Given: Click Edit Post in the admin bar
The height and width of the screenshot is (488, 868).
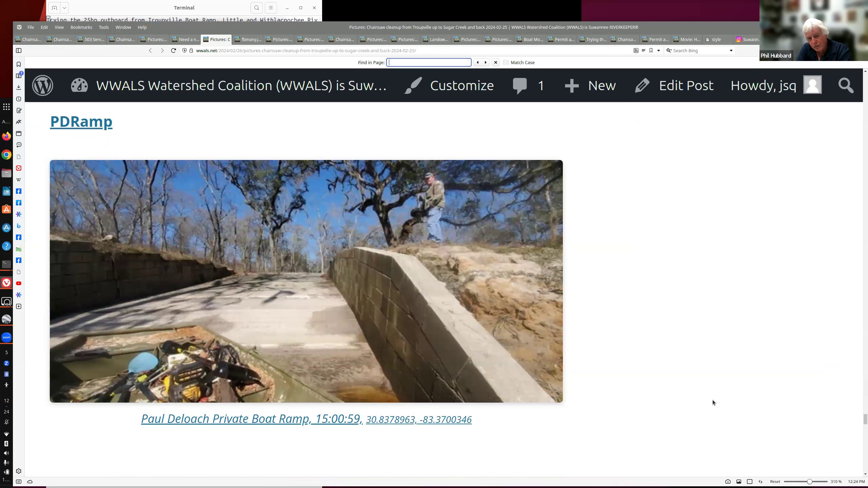Looking at the screenshot, I should 674,85.
